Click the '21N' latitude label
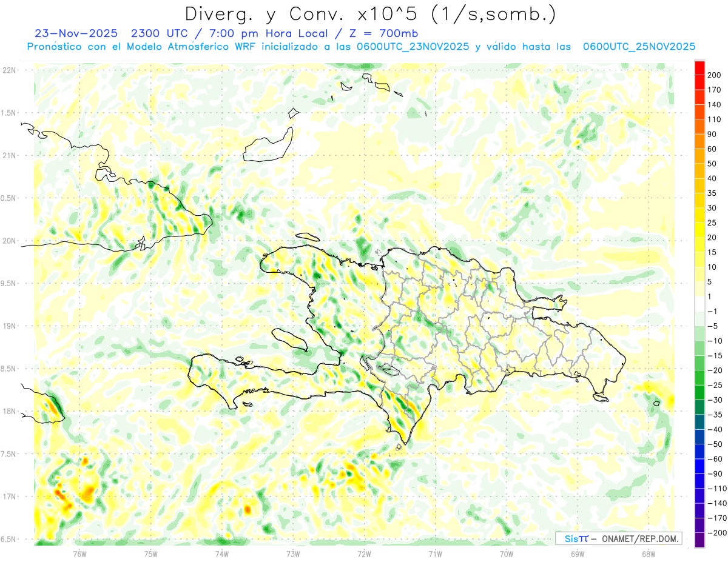728x562 pixels. [8, 155]
